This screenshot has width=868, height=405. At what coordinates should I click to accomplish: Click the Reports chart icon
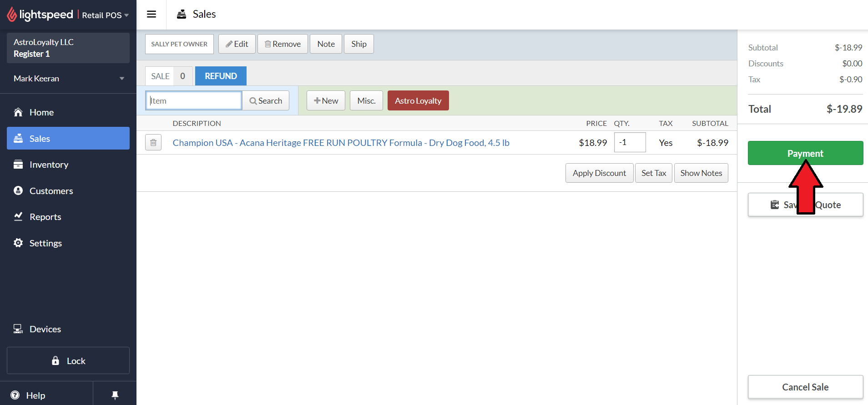pos(18,216)
